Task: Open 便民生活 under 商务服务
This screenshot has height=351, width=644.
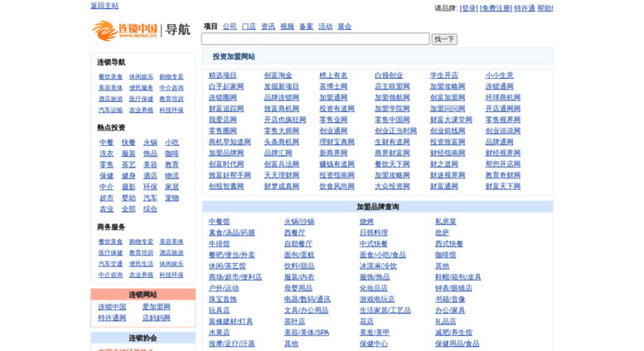Action: coord(141,264)
